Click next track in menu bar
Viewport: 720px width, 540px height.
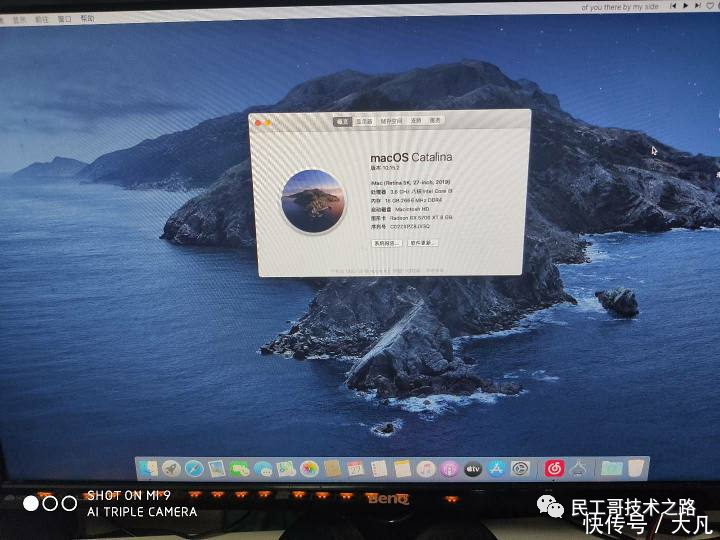click(698, 6)
